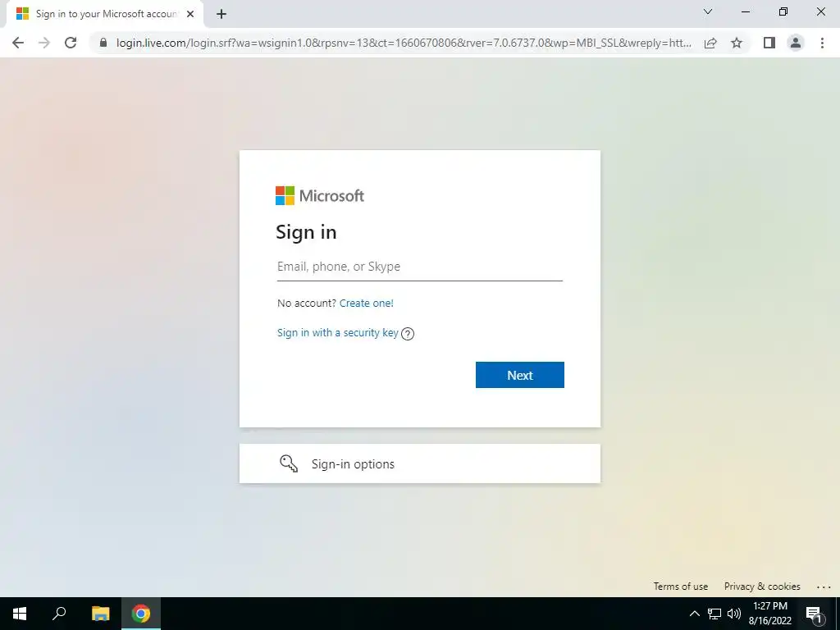The image size is (840, 630).
Task: Launch File Explorer from taskbar
Action: [x=100, y=614]
